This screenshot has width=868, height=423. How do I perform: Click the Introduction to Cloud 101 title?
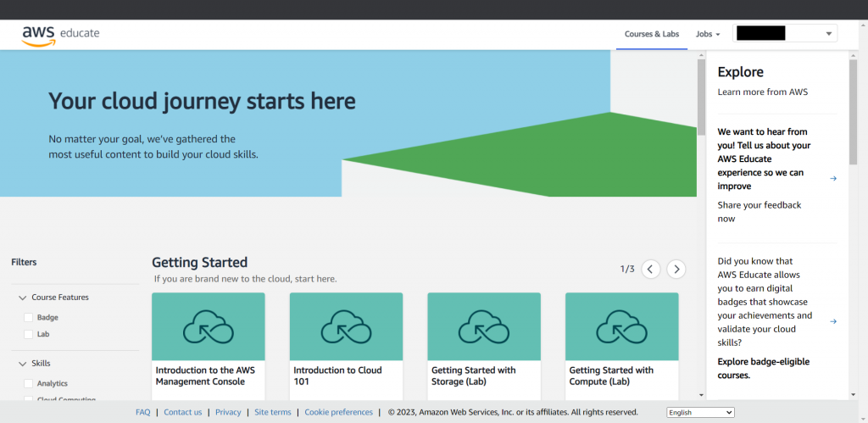point(337,376)
